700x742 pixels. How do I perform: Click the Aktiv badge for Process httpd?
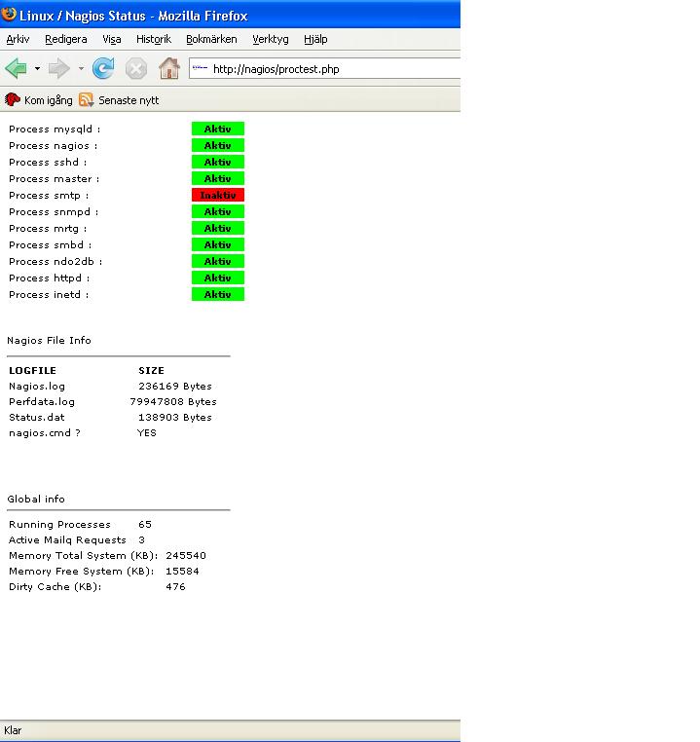click(x=217, y=278)
